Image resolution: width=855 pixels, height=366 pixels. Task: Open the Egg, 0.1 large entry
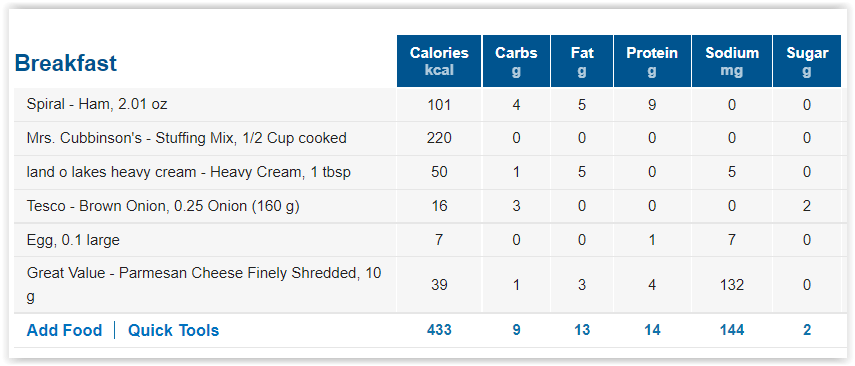[73, 240]
